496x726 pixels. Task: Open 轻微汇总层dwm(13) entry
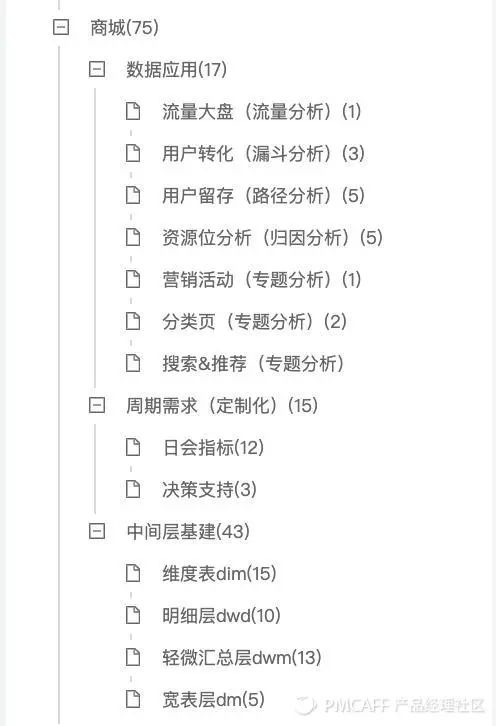242,657
